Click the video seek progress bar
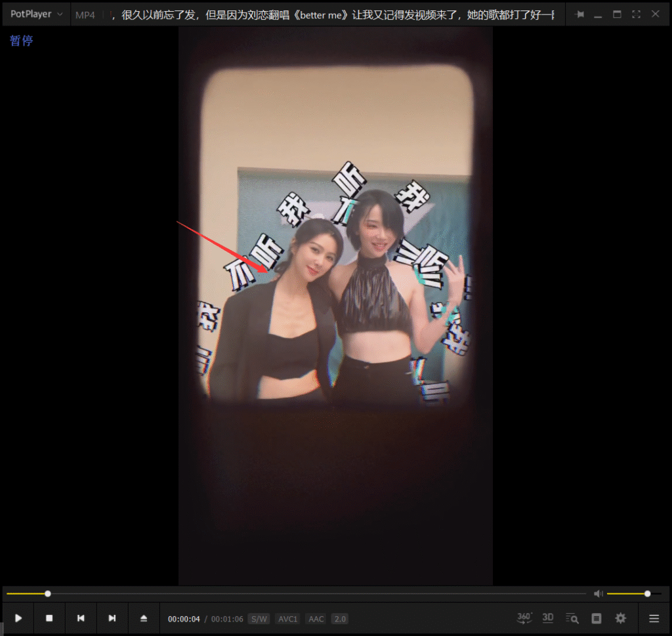The width and height of the screenshot is (672, 636). pos(295,593)
